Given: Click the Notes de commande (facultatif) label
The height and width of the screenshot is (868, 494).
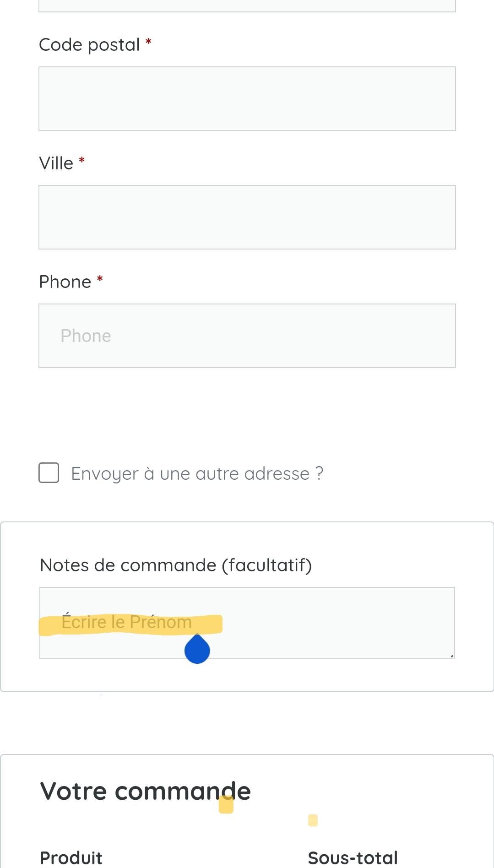Looking at the screenshot, I should pos(176,565).
